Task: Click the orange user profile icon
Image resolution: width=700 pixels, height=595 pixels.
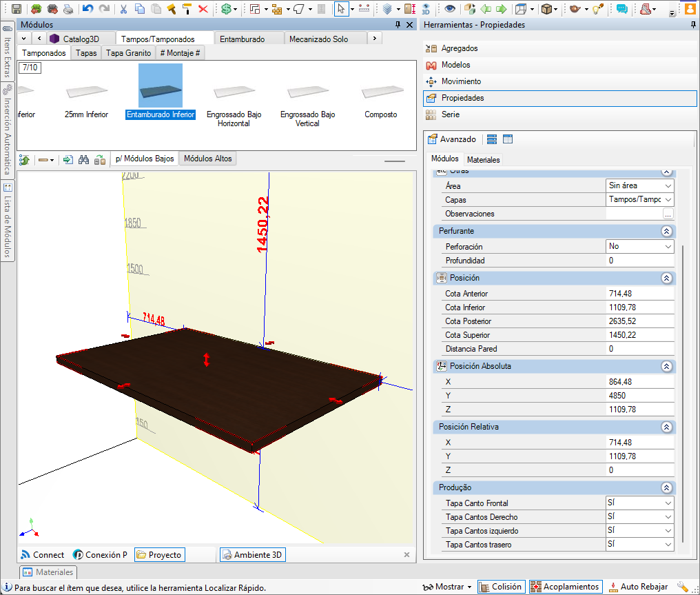Action: [690, 9]
